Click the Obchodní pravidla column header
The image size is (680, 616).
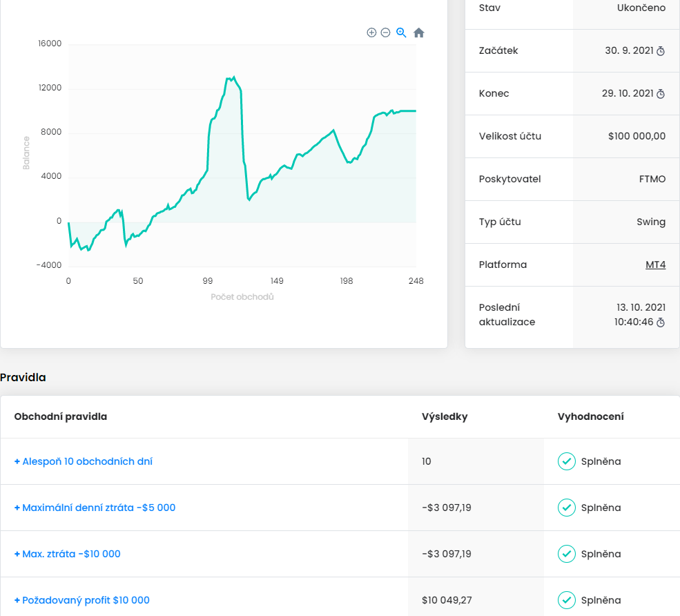(x=61, y=416)
